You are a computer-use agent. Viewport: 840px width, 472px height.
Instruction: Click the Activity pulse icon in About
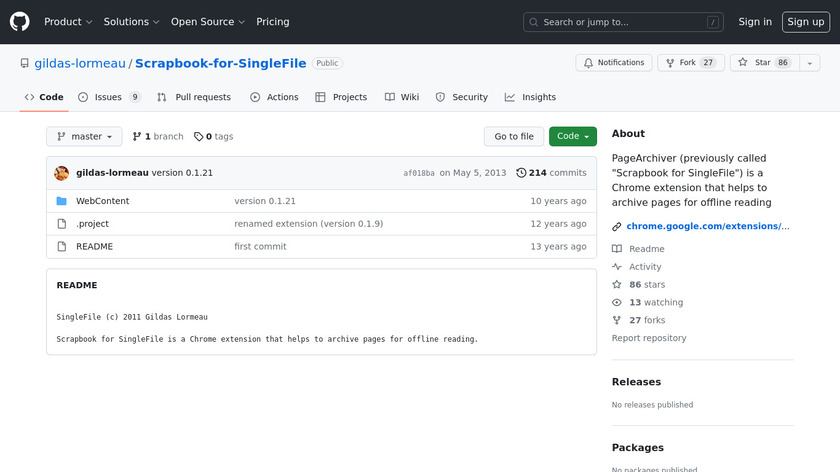(617, 267)
